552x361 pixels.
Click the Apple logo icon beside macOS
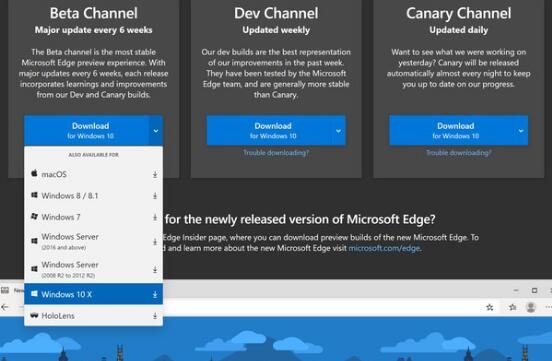[x=34, y=173]
